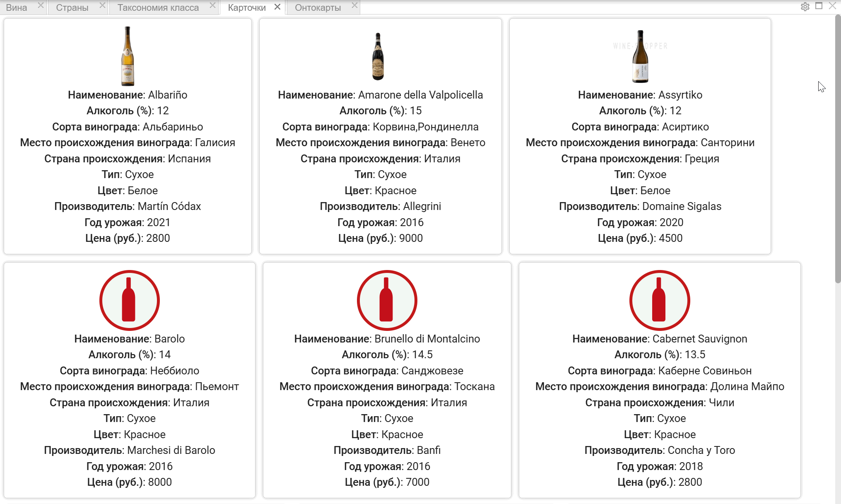Click the Amarone della Valpolicella bottle image
Screen dimensions: 841x504
(378, 56)
